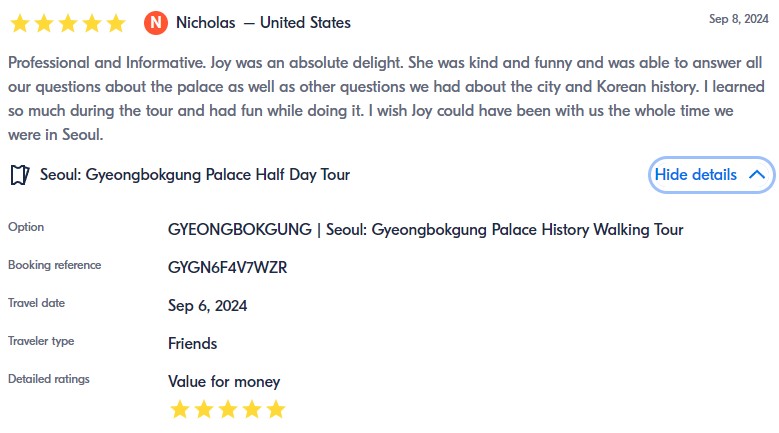
Task: Click the travel date Sep 6, 2024
Action: coord(207,306)
